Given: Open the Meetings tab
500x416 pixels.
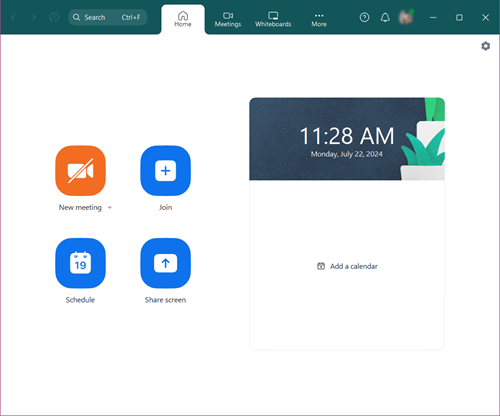Looking at the screenshot, I should point(228,19).
